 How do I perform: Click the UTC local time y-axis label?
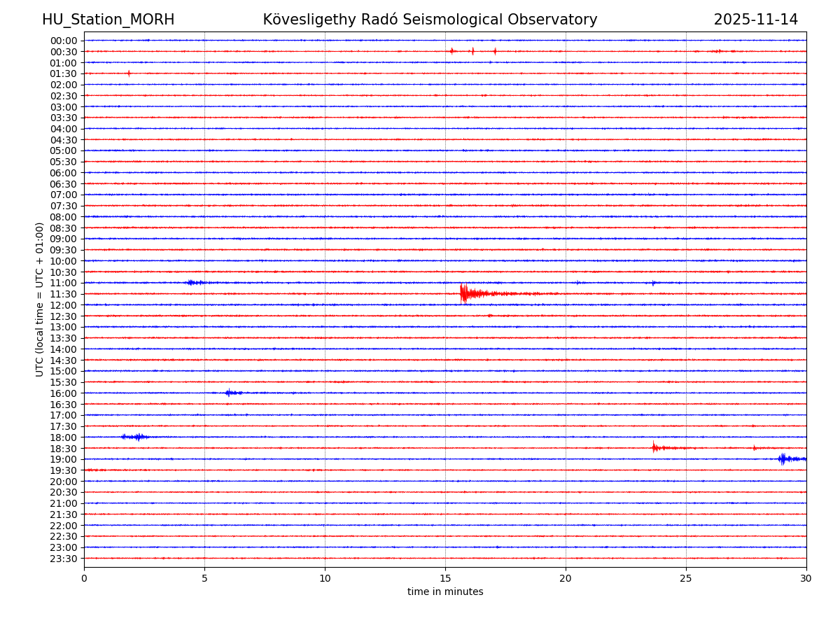click(40, 299)
